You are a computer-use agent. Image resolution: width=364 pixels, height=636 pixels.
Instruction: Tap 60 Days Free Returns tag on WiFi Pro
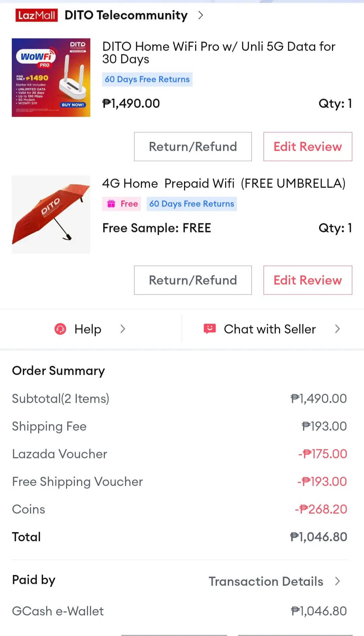[x=147, y=79]
